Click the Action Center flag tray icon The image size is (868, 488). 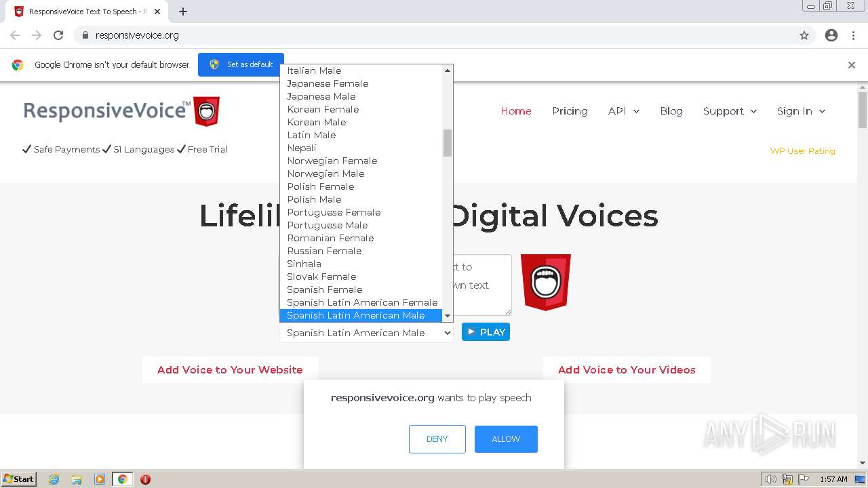click(x=804, y=479)
